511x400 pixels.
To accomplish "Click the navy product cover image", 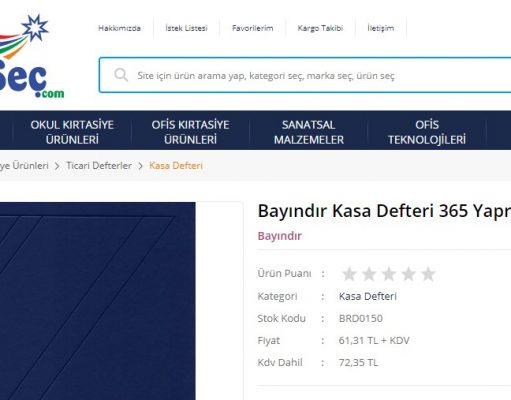I will 97,301.
